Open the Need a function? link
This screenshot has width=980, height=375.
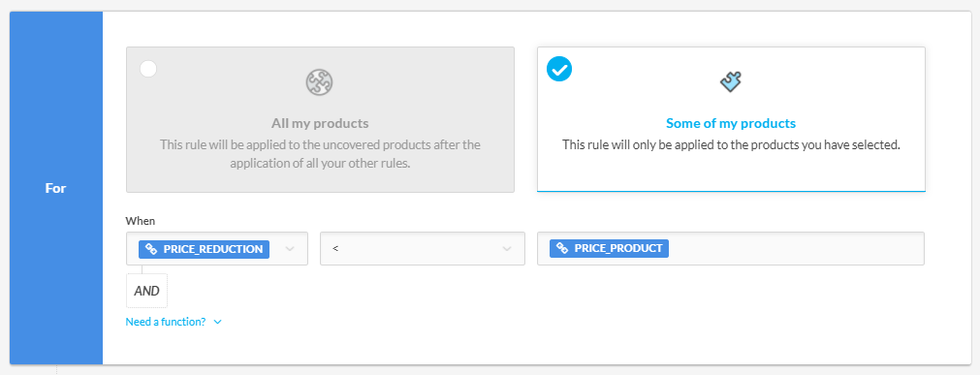click(x=166, y=322)
